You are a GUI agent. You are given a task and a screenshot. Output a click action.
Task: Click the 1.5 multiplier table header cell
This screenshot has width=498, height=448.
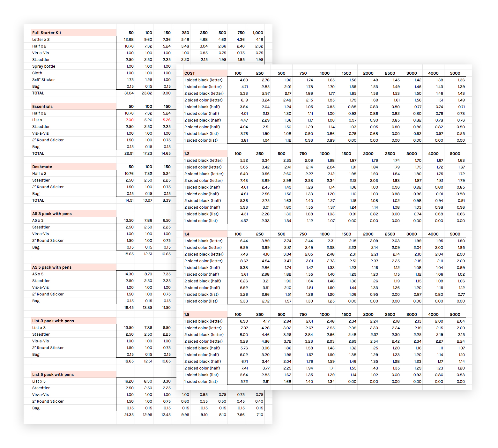[205, 314]
